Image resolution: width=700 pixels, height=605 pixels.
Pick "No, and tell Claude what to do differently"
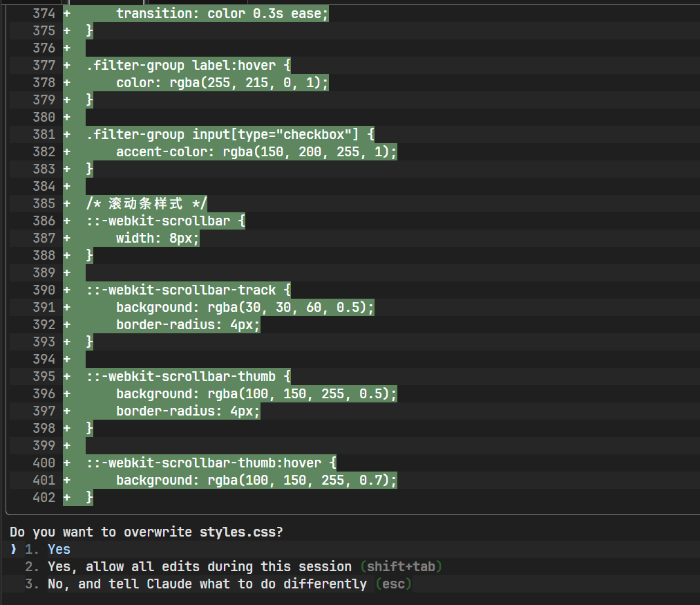tap(207, 584)
